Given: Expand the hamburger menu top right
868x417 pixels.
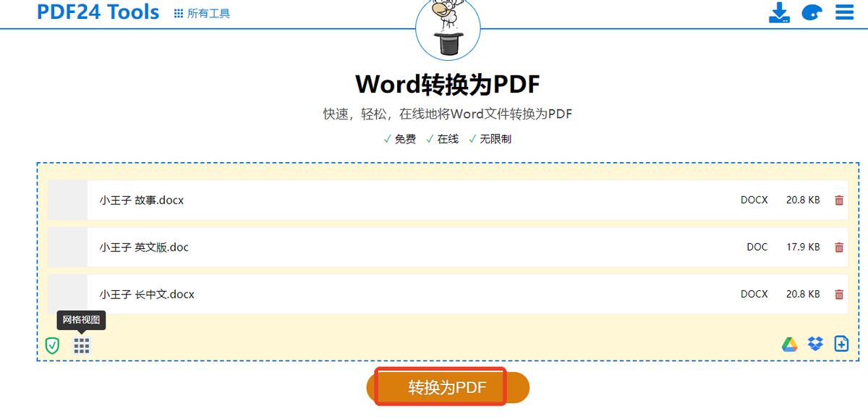Looking at the screenshot, I should click(x=843, y=12).
